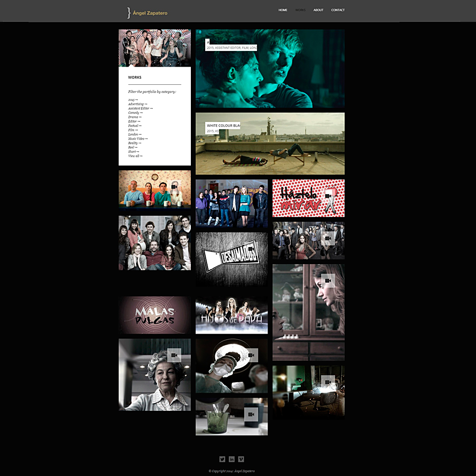476x476 pixels.
Task: Click the camera icon on the dark room thumbnail
Action: 327,381
